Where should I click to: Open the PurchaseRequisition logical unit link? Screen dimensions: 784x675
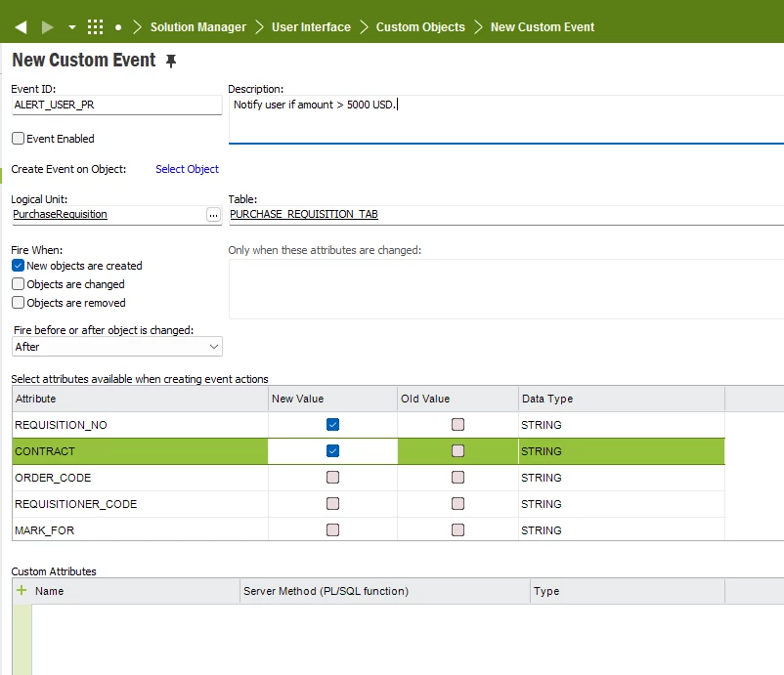pos(61,214)
